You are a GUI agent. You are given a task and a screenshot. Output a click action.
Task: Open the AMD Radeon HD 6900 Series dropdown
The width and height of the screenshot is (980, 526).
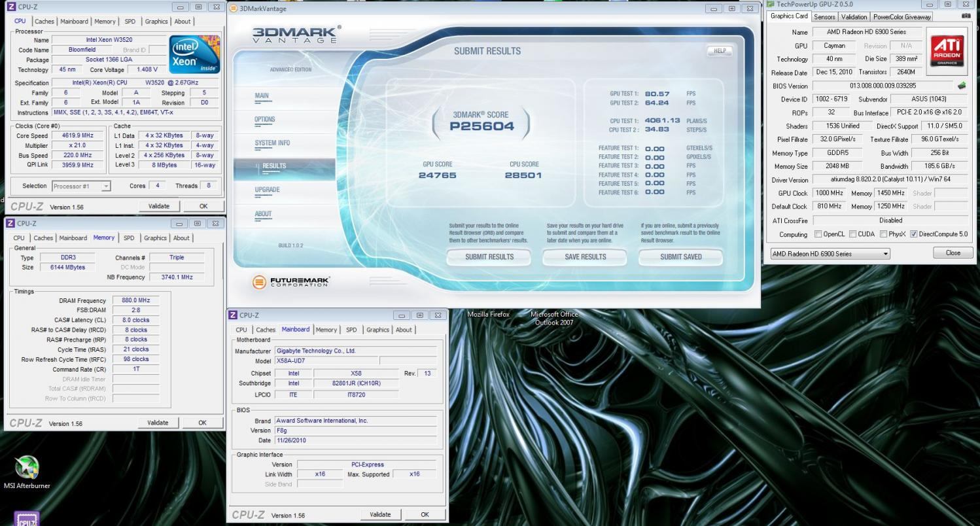point(830,254)
